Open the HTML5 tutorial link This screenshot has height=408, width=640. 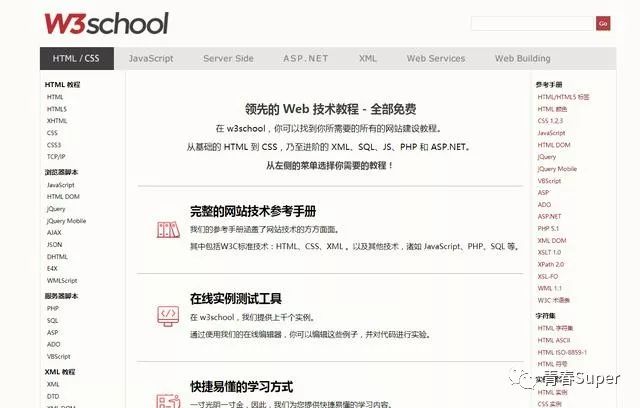57,109
